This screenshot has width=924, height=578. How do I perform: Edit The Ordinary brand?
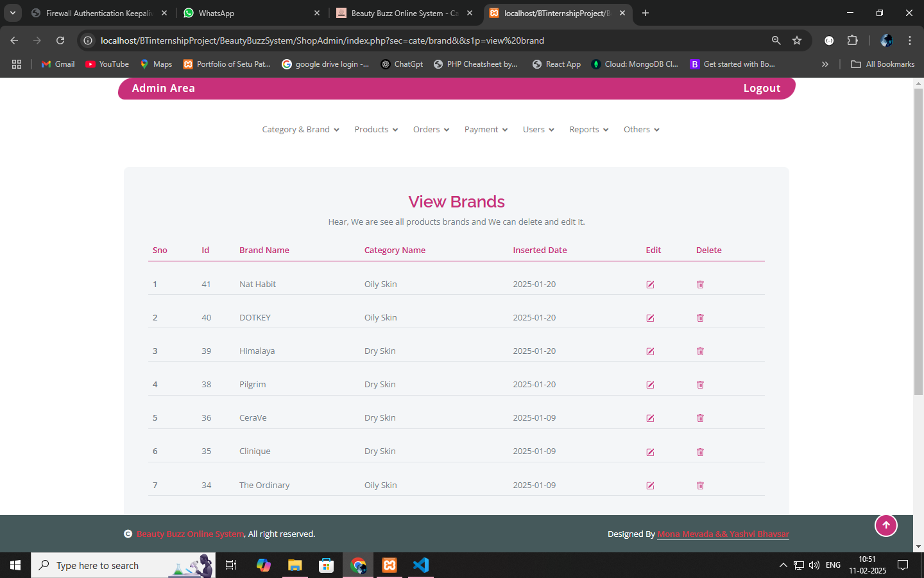coord(650,486)
